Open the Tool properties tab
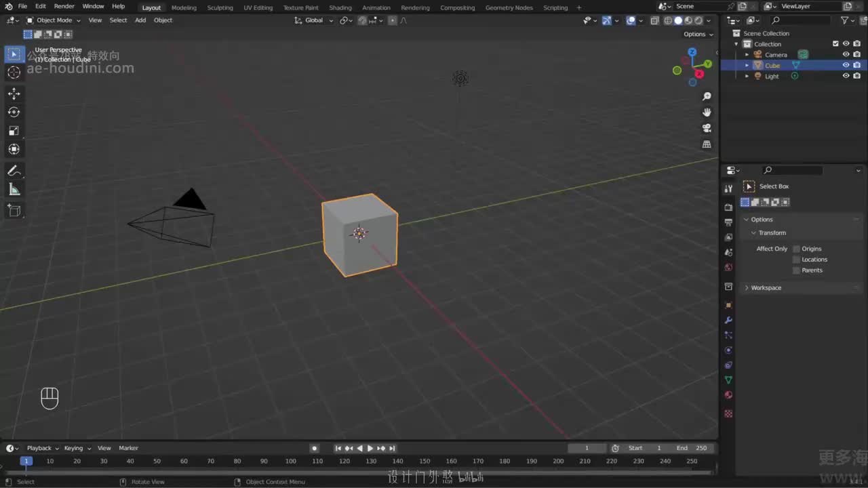This screenshot has height=488, width=868. point(728,188)
